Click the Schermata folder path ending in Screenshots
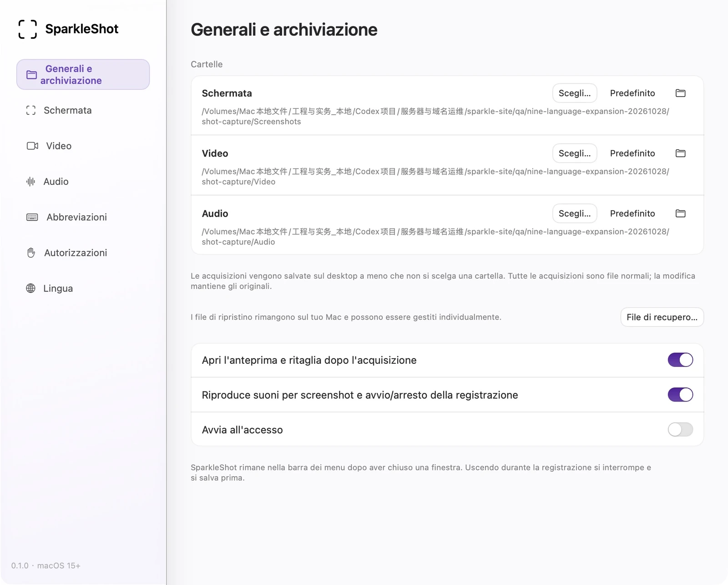Image resolution: width=728 pixels, height=585 pixels. pos(435,116)
